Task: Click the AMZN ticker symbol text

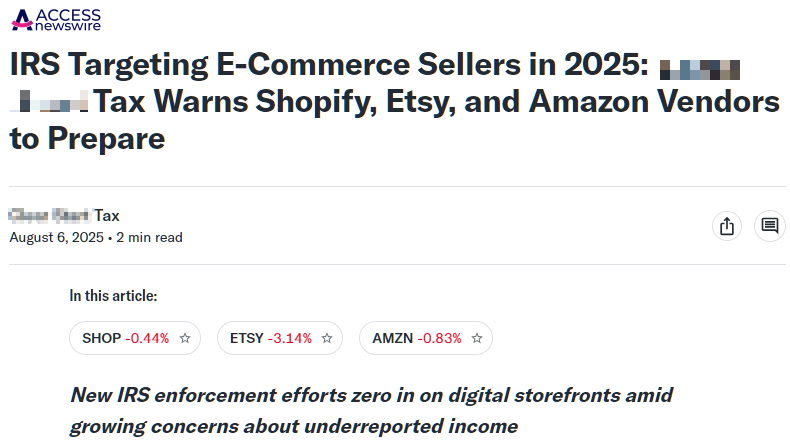Action: click(392, 338)
